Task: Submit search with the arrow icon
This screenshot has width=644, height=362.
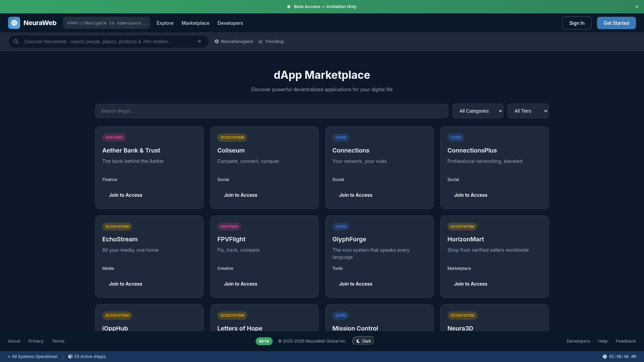Action: tap(199, 42)
